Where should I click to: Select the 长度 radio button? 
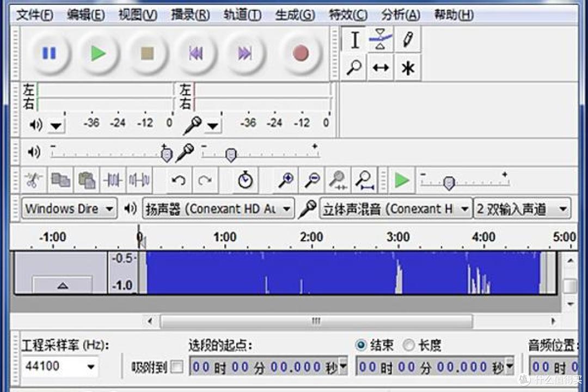tap(408, 344)
